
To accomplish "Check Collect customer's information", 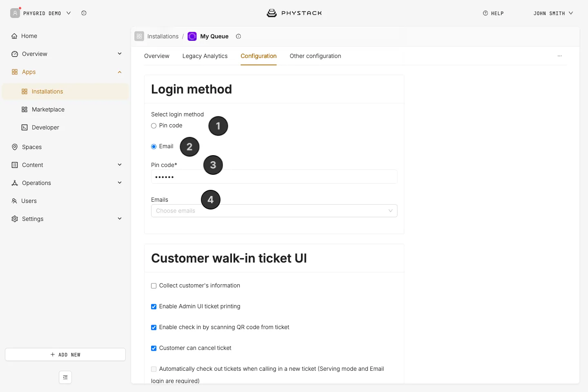I will (x=154, y=286).
